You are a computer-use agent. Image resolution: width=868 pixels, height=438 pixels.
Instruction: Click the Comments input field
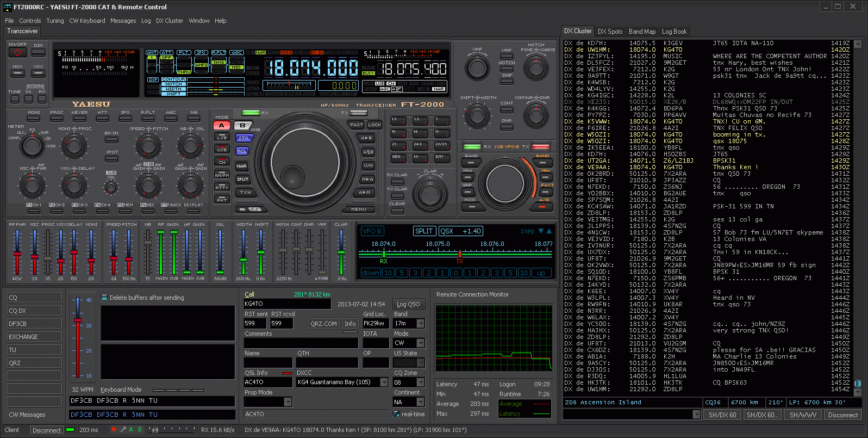pyautogui.click(x=301, y=343)
